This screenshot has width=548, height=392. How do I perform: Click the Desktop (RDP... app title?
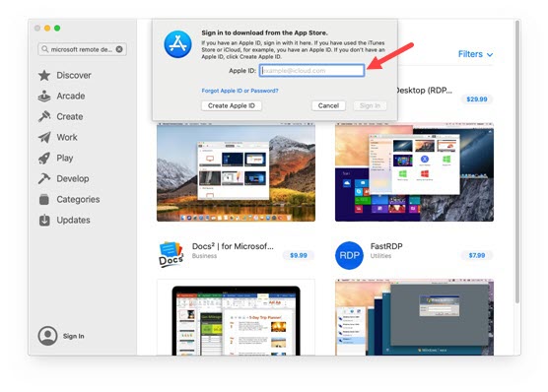(x=424, y=91)
